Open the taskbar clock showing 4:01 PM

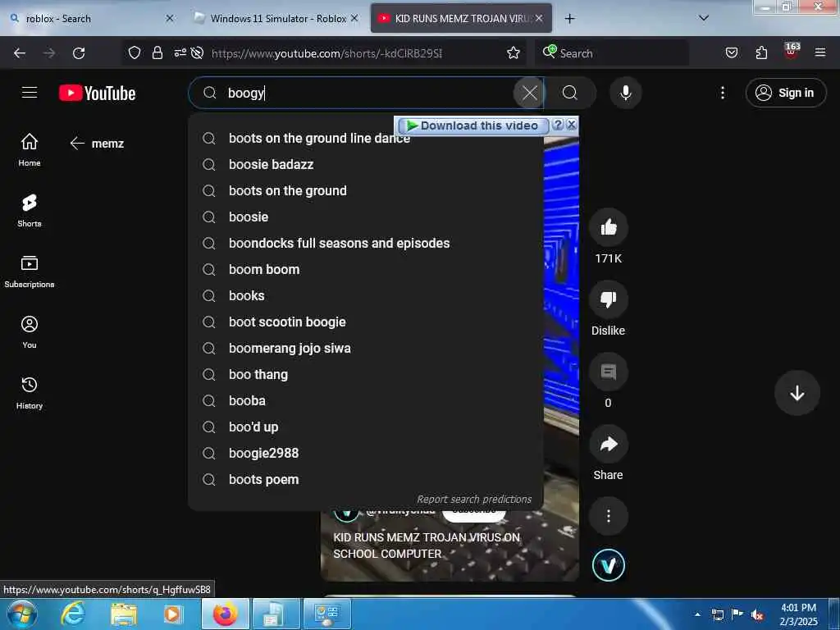pyautogui.click(x=798, y=614)
